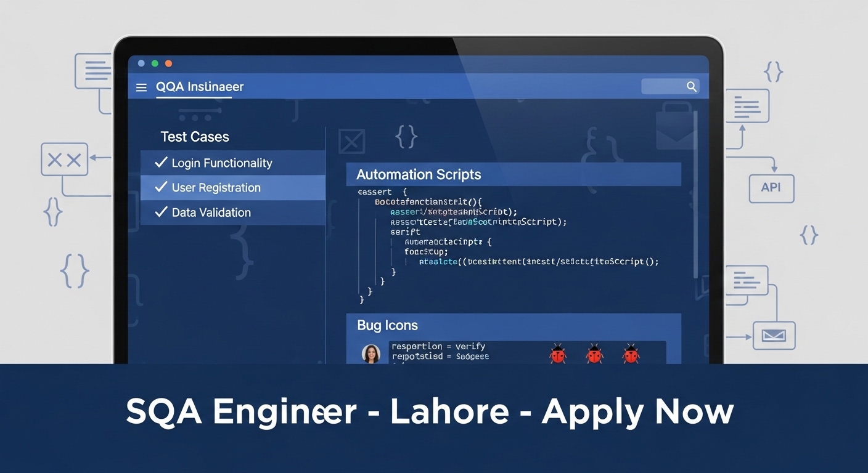Click the API icon on the right side
This screenshot has height=473, width=868.
pyautogui.click(x=771, y=188)
